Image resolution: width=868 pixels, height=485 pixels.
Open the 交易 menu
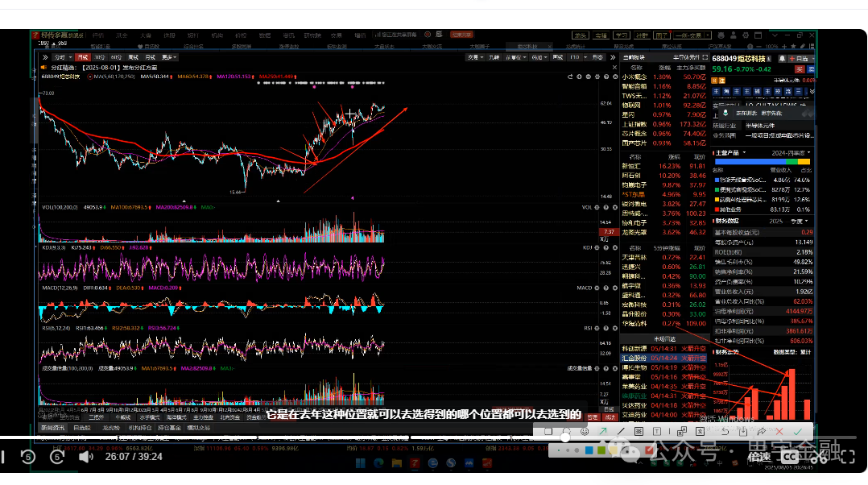pyautogui.click(x=336, y=35)
